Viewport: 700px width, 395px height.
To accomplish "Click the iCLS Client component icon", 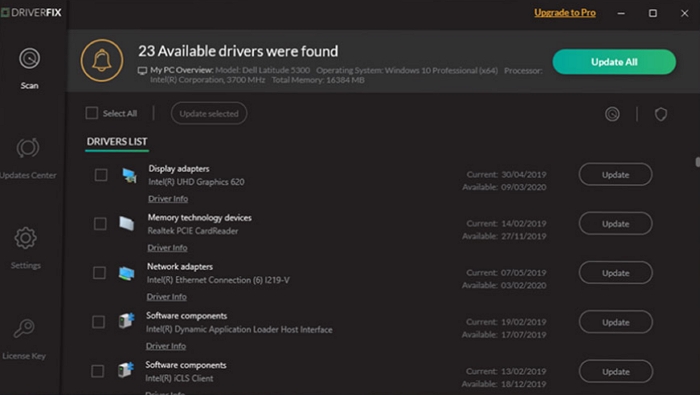I will pyautogui.click(x=126, y=370).
